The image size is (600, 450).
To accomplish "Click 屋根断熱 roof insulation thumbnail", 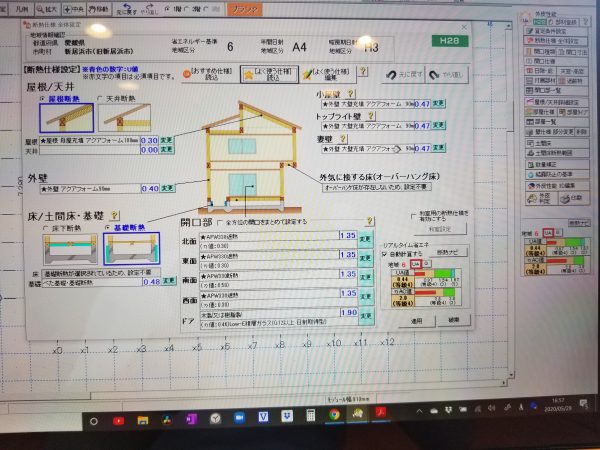I will (x=67, y=118).
